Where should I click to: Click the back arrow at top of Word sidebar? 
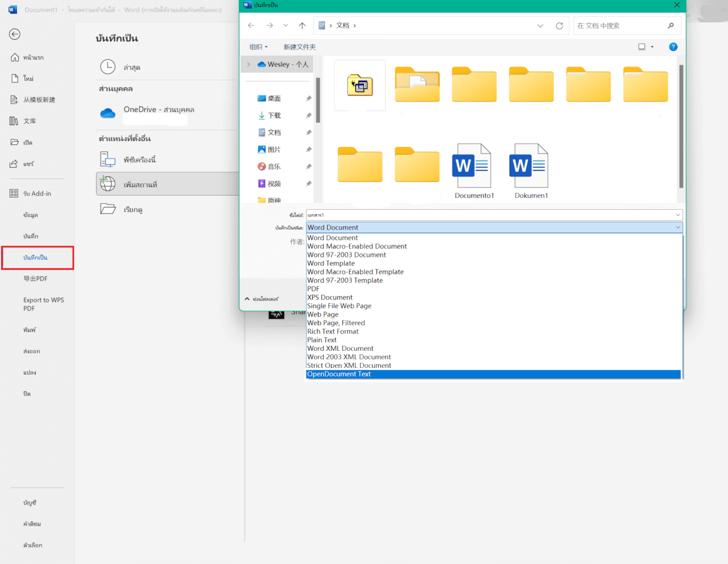(x=15, y=34)
